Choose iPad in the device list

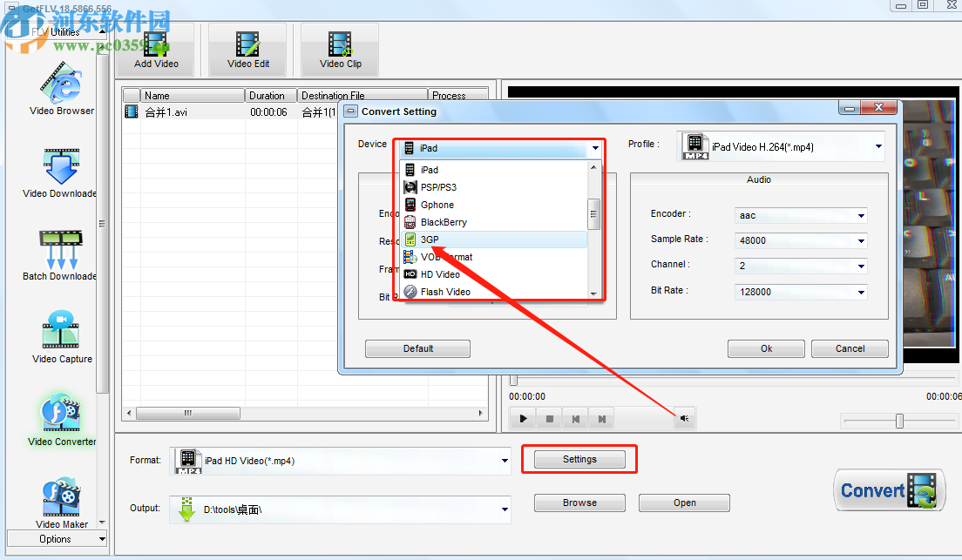[x=494, y=170]
